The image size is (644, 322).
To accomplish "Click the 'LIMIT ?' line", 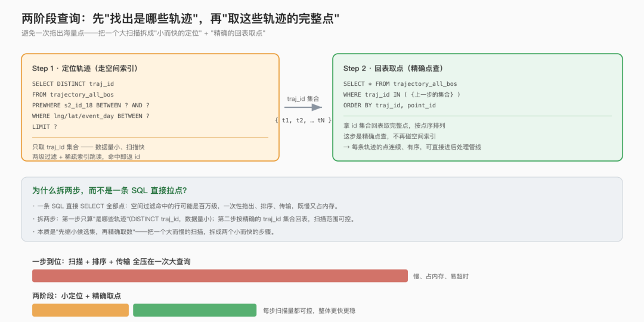I will [x=45, y=126].
